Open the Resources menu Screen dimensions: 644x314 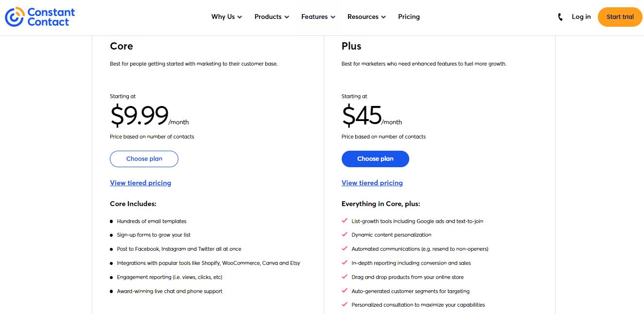pyautogui.click(x=366, y=17)
